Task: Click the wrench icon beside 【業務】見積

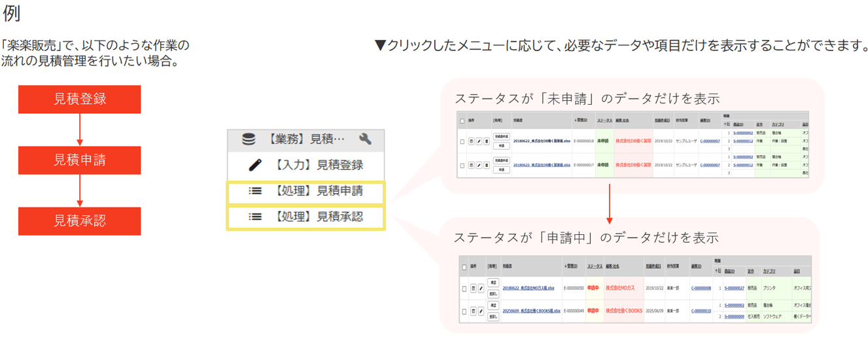Action: coord(365,139)
